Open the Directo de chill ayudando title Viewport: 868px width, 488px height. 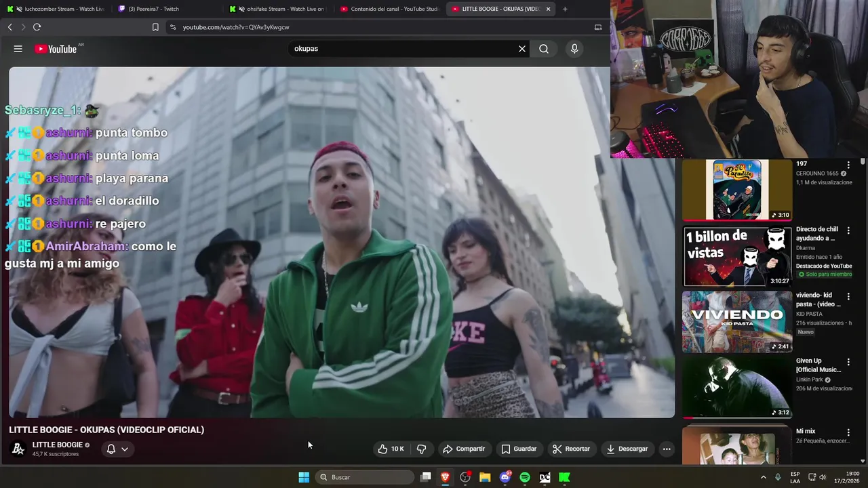click(817, 234)
